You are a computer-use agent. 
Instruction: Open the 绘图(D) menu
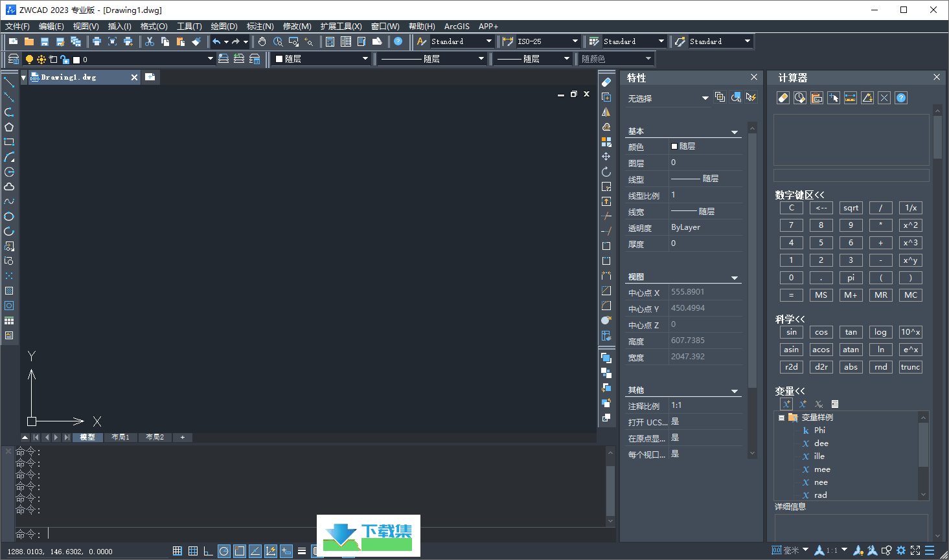224,27
